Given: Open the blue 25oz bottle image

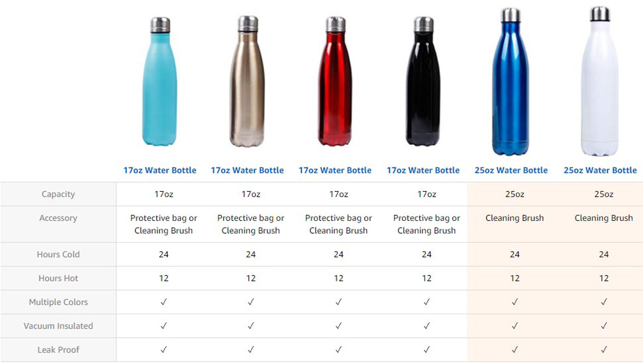Looking at the screenshot, I should pyautogui.click(x=511, y=81).
